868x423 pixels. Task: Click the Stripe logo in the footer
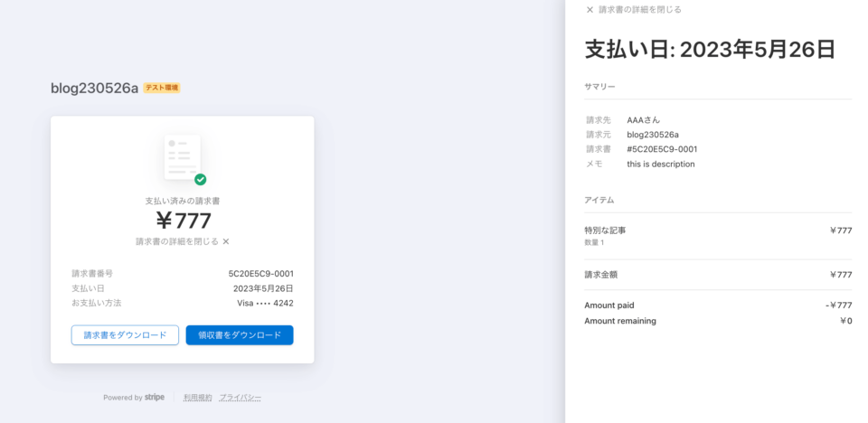155,398
